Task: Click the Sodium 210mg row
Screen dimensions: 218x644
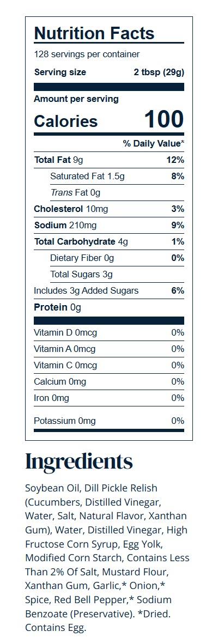Action: pyautogui.click(x=109, y=226)
